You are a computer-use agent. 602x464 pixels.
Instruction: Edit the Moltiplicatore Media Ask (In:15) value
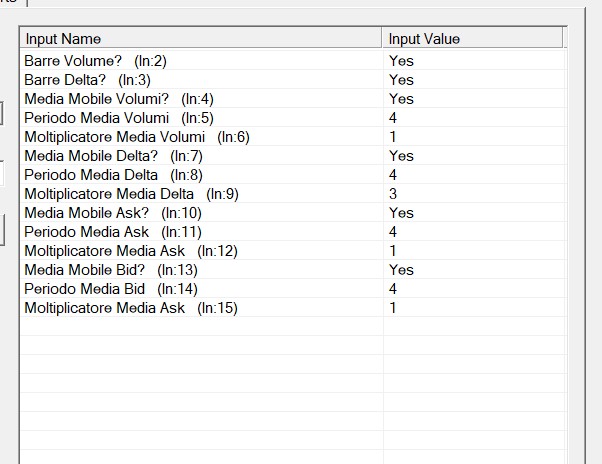coord(394,308)
